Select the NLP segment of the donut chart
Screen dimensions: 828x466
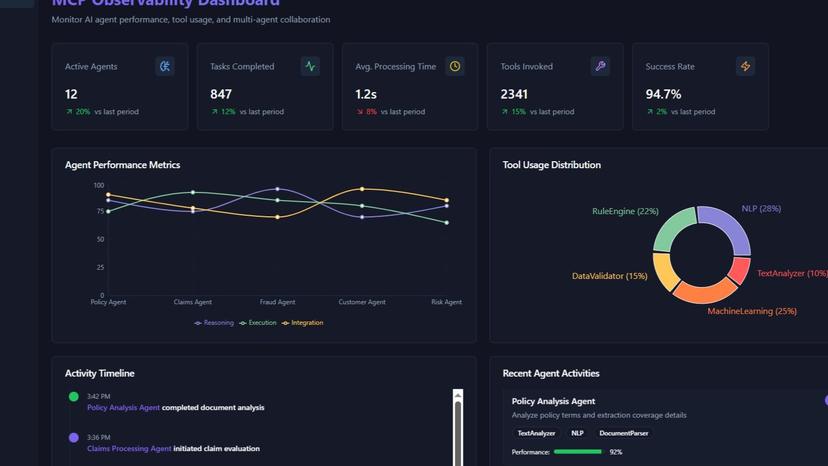coord(727,226)
